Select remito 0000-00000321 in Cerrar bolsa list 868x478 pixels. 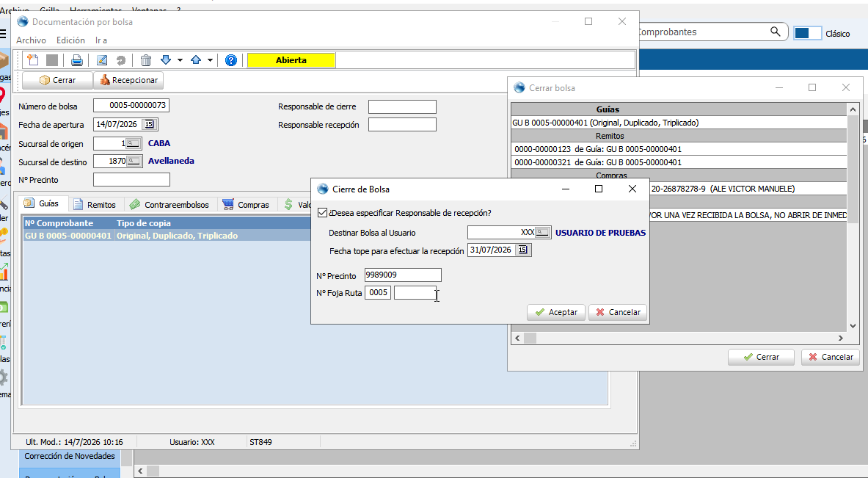(x=679, y=162)
